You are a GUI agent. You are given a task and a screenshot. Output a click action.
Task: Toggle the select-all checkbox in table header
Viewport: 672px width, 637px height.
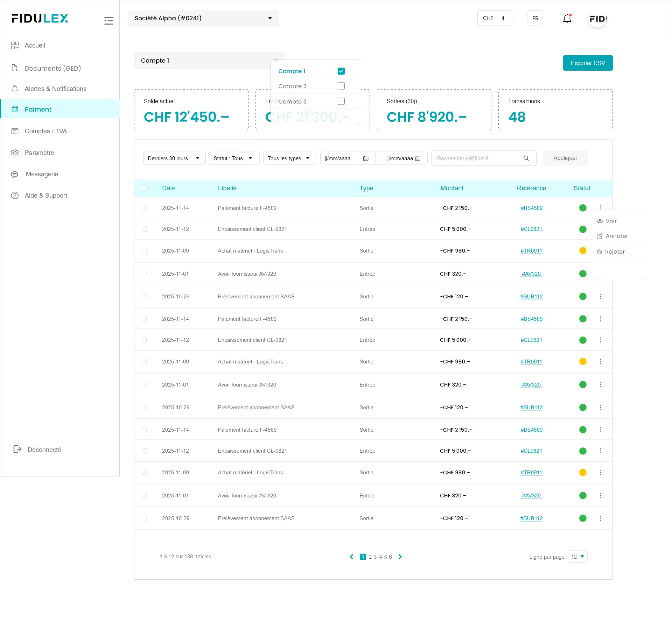click(x=144, y=188)
